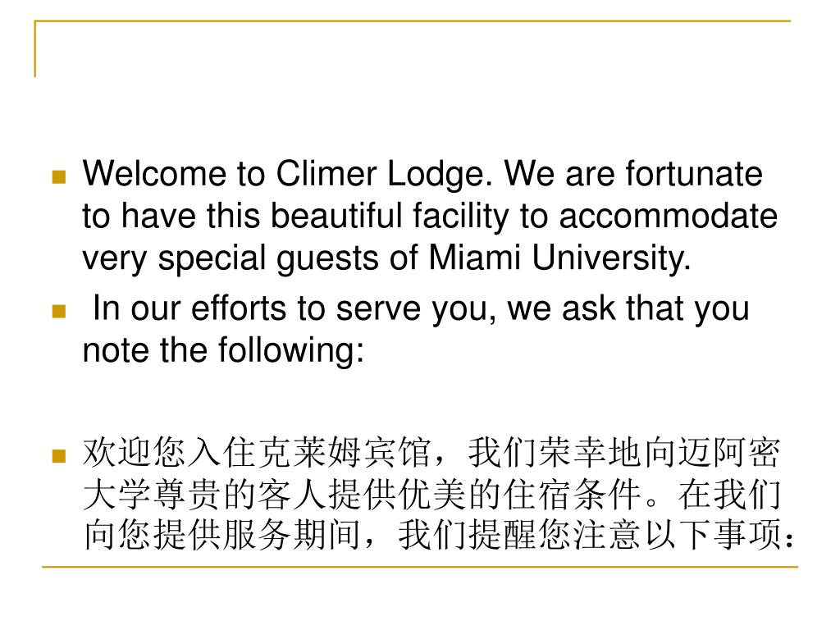840x630 pixels.
Task: Click the Chinese text '迈阿密' ending the first line
Action: pyautogui.click(x=729, y=452)
